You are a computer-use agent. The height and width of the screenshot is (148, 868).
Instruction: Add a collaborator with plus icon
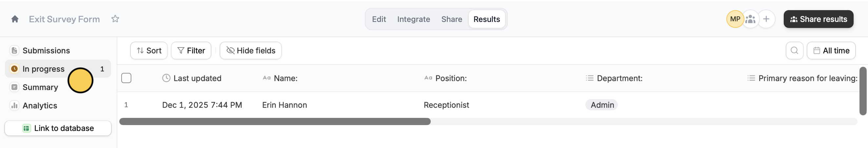tap(766, 19)
